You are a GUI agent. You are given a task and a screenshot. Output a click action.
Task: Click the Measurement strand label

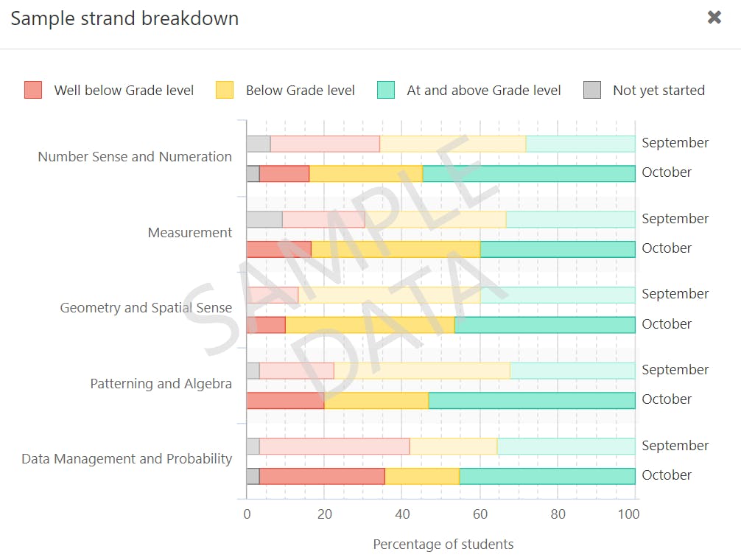[x=190, y=232]
